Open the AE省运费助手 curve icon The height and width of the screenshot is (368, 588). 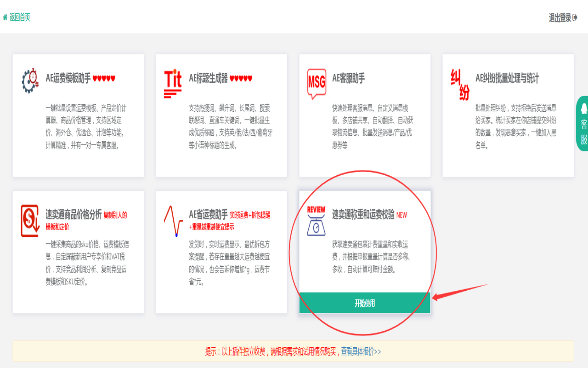(173, 221)
